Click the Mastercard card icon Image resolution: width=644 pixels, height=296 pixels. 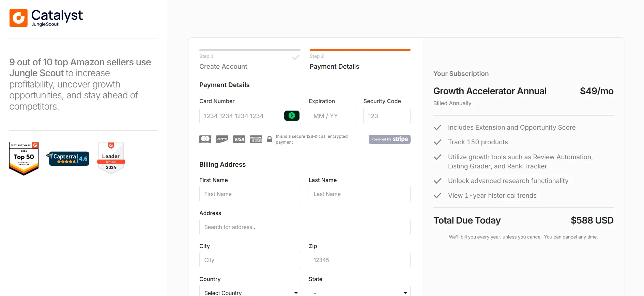coord(205,139)
